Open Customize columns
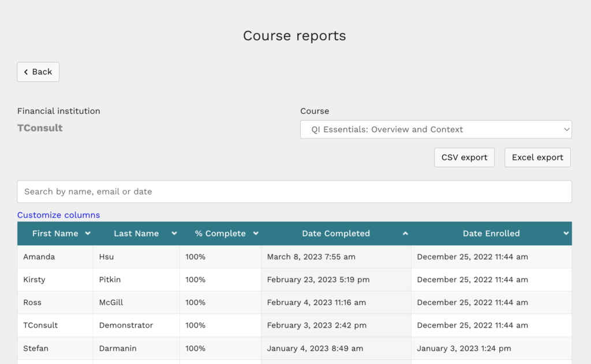This screenshot has width=591, height=364. (58, 215)
